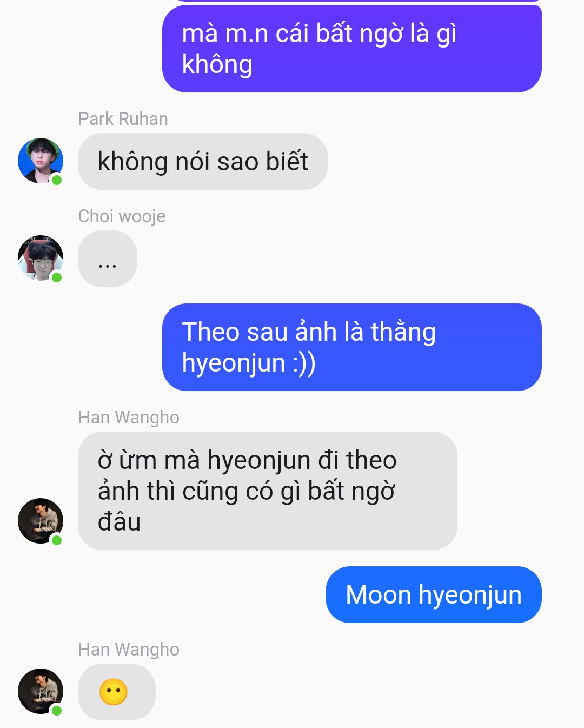Viewport: 584px width, 728px height.
Task: Tap online indicator on upper Han Wangho avatar
Action: [57, 540]
